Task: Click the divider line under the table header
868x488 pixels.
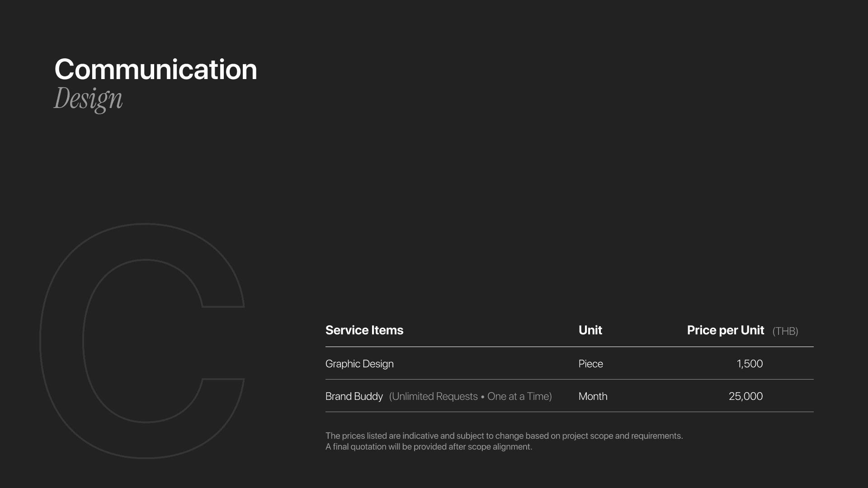Action: (569, 347)
